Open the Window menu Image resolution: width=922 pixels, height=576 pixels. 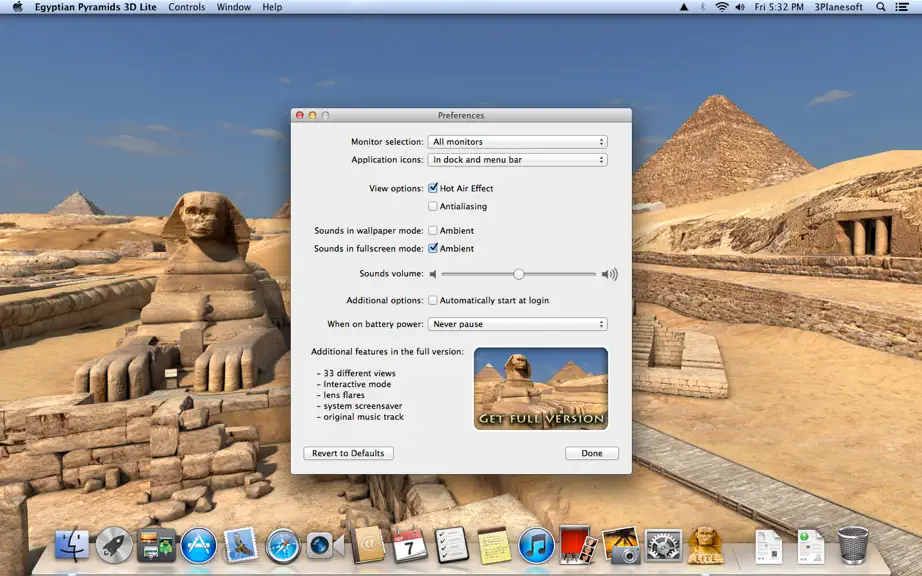233,7
